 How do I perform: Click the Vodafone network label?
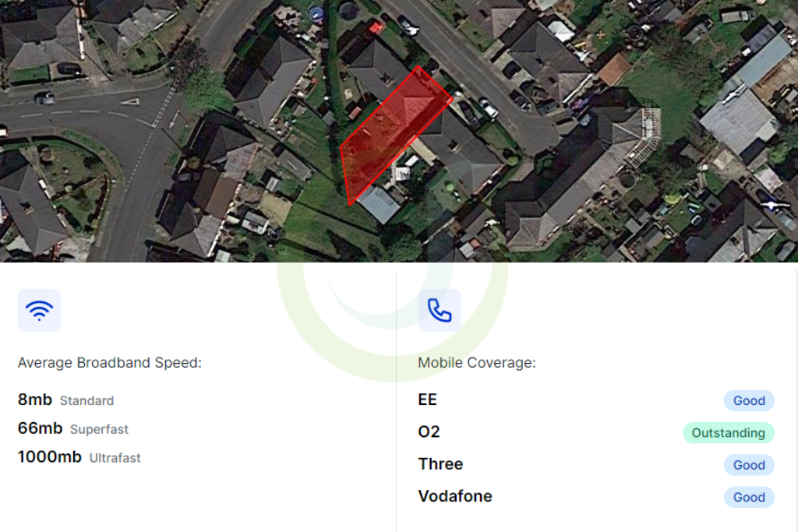(455, 496)
